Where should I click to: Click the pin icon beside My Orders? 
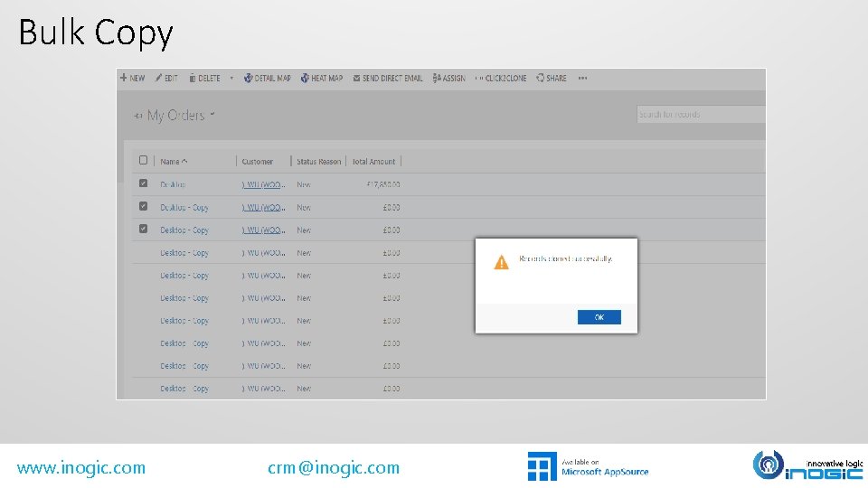coord(137,116)
